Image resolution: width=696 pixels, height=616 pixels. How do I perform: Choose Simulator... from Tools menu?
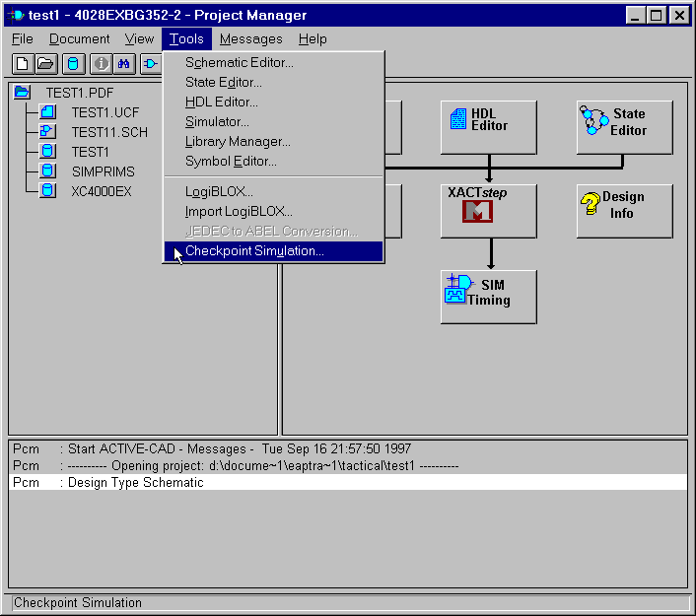click(x=273, y=121)
